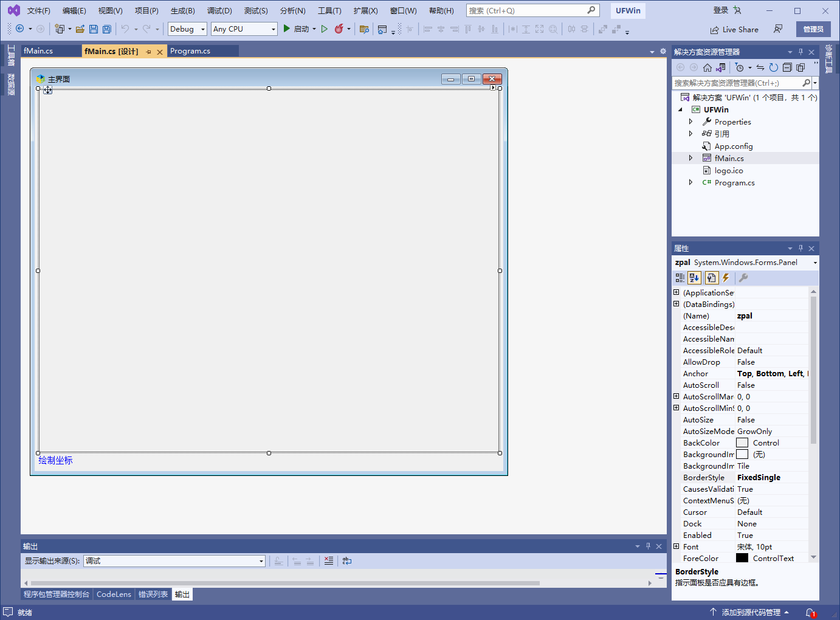Image resolution: width=840 pixels, height=620 pixels.
Task: Show Events with the lightning bolt icon
Action: tap(726, 278)
